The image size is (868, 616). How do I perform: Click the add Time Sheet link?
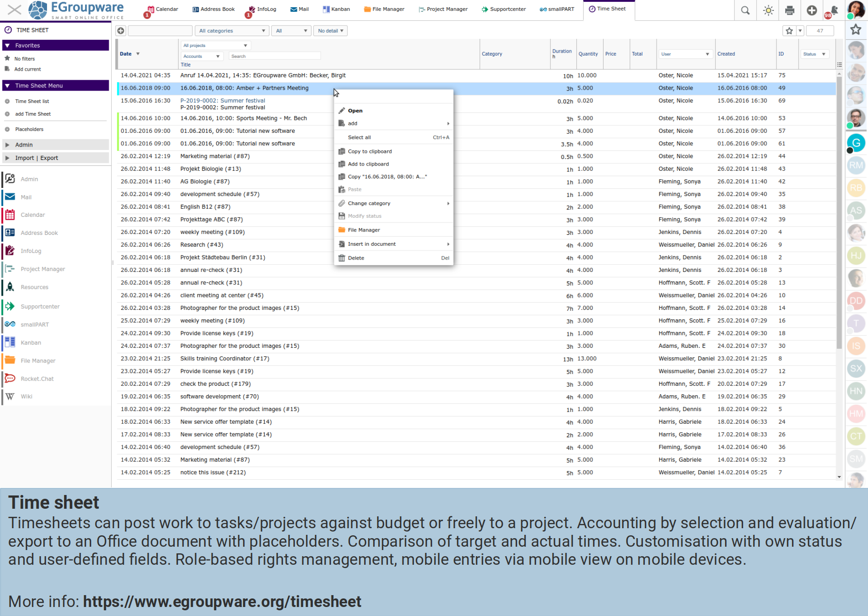click(33, 114)
